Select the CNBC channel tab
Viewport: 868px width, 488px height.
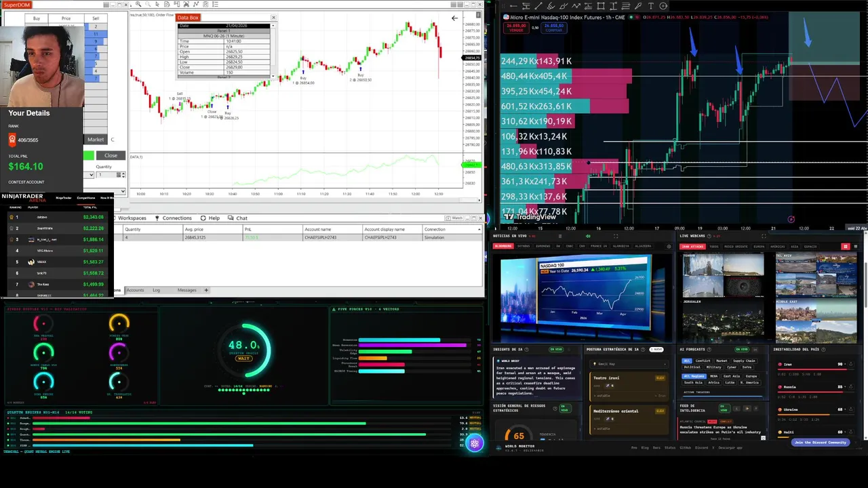coord(570,246)
